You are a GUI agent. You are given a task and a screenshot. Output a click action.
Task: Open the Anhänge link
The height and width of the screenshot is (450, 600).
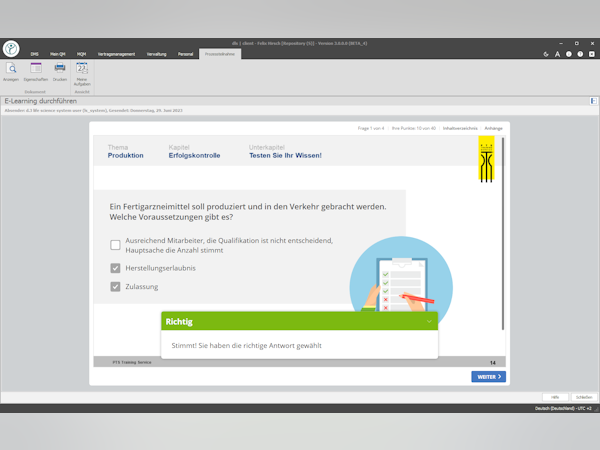point(493,129)
